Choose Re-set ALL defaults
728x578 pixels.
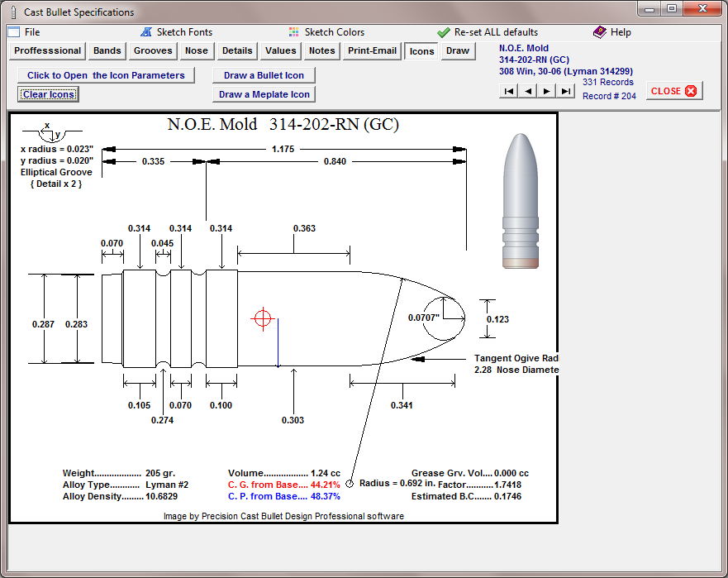point(496,32)
